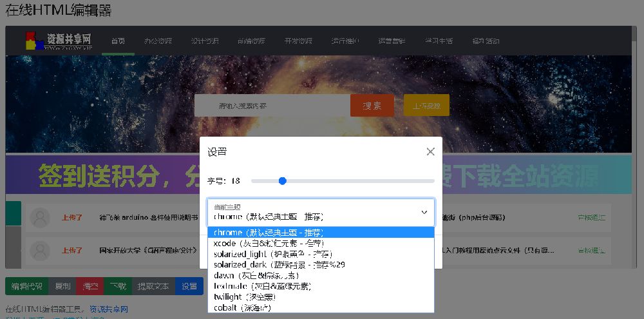Screen dimensions: 644x319
Task: Click the yellow 上传资源 button
Action: click(426, 106)
